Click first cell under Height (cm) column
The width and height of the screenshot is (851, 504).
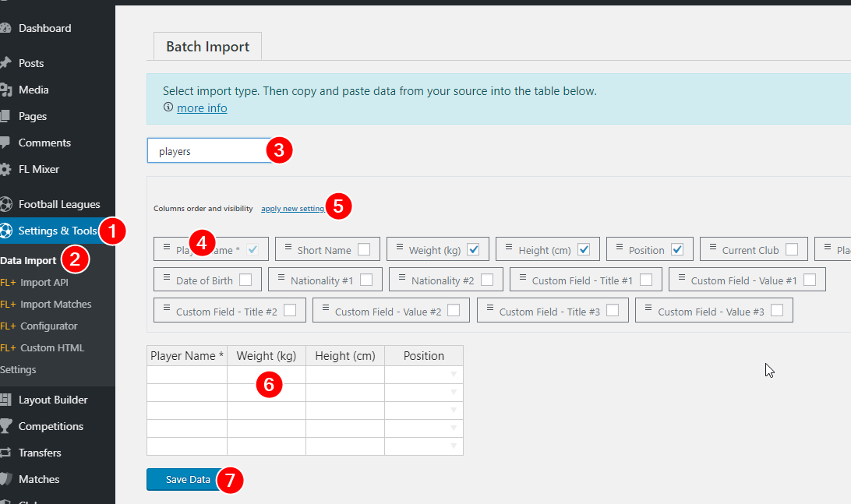pyautogui.click(x=345, y=375)
